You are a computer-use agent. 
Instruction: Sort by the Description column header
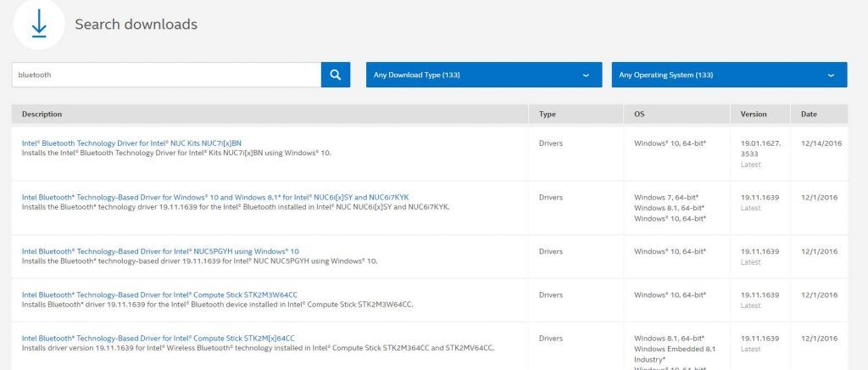coord(42,114)
